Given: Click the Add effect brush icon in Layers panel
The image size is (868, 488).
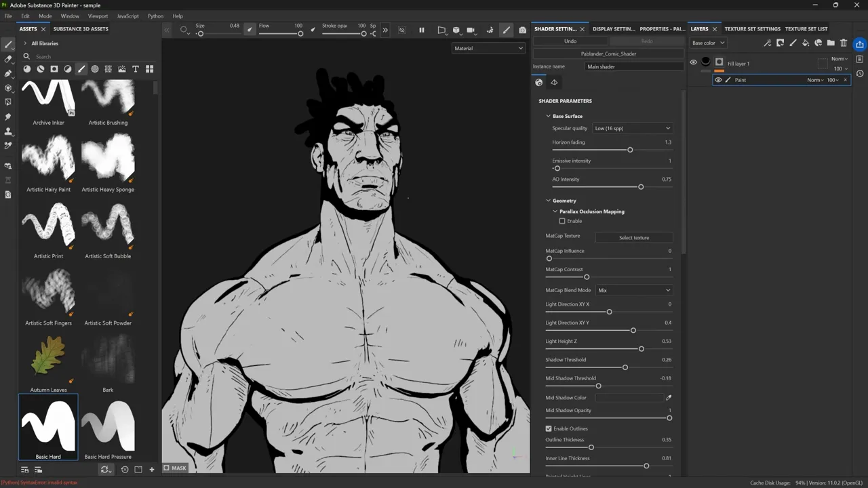Looking at the screenshot, I should point(792,43).
